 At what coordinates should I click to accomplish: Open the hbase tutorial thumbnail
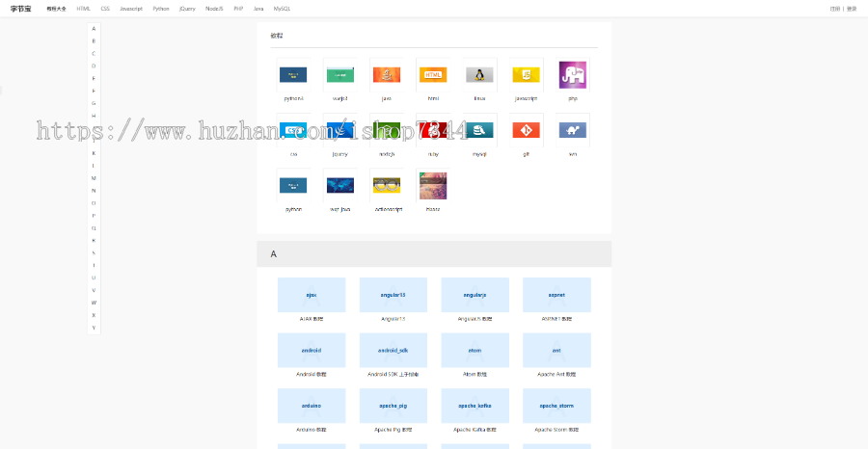(433, 185)
